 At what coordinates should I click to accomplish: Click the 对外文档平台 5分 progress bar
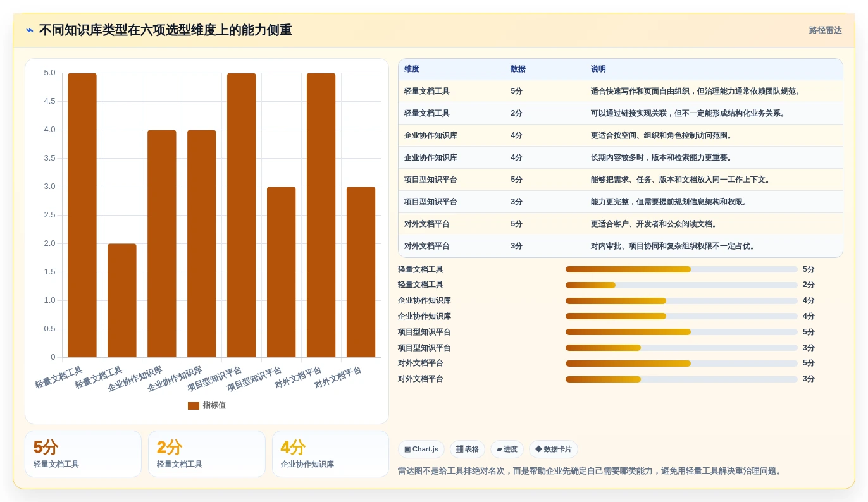(681, 364)
